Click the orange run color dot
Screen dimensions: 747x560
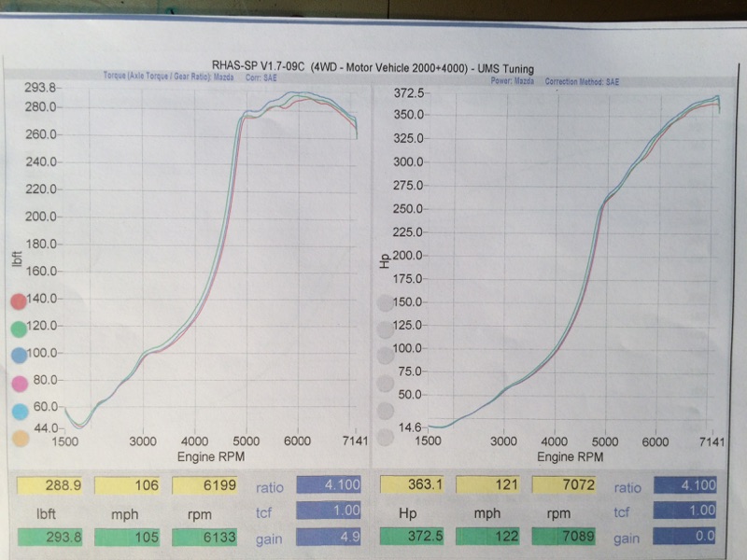pyautogui.click(x=21, y=438)
